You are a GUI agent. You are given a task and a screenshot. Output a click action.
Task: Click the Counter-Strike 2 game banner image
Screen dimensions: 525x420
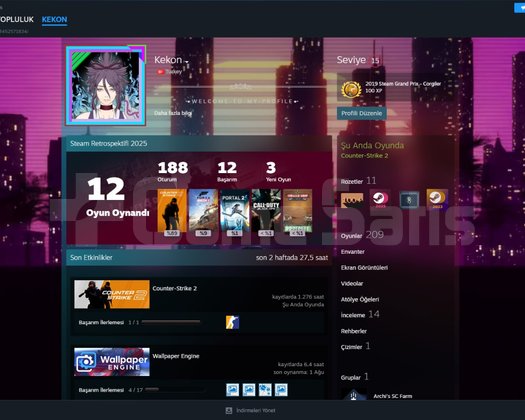112,294
